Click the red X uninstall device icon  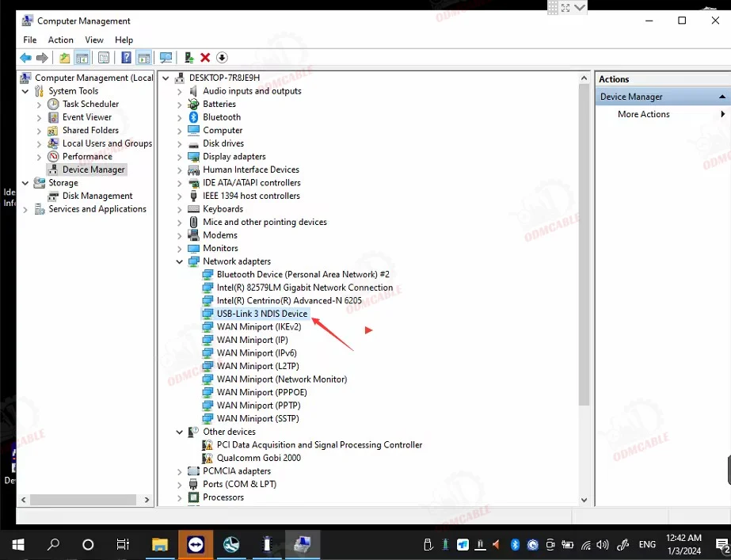pos(205,58)
